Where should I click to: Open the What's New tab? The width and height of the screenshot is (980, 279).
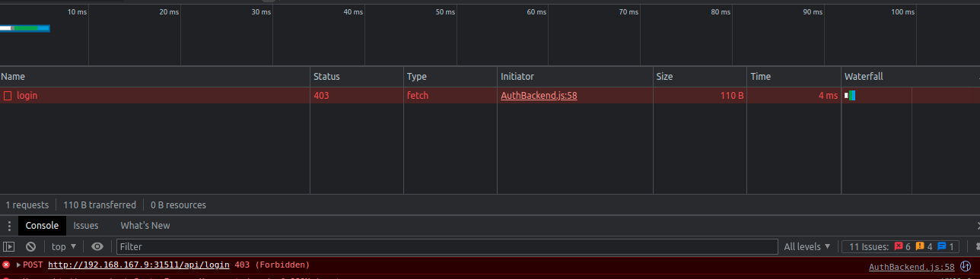(x=145, y=226)
